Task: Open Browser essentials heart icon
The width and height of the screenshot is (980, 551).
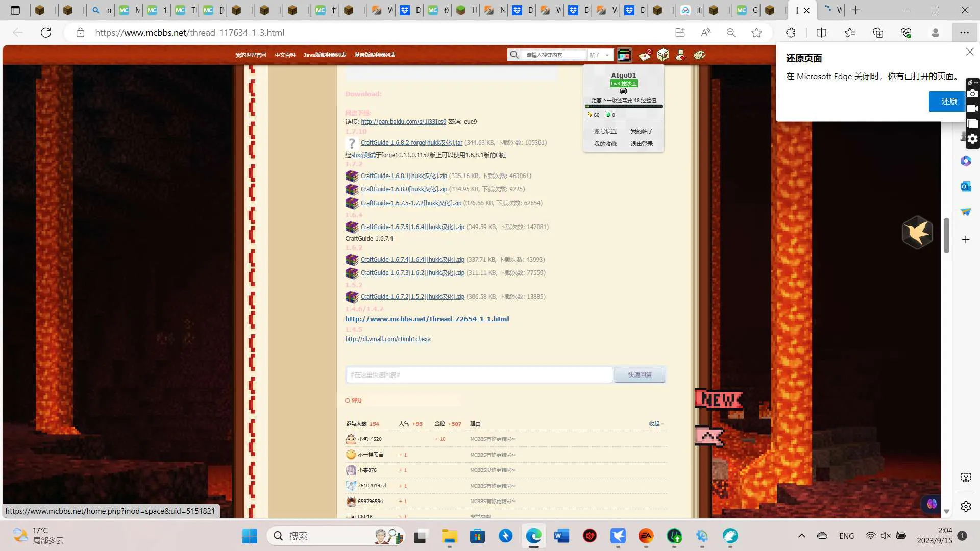Action: (906, 33)
